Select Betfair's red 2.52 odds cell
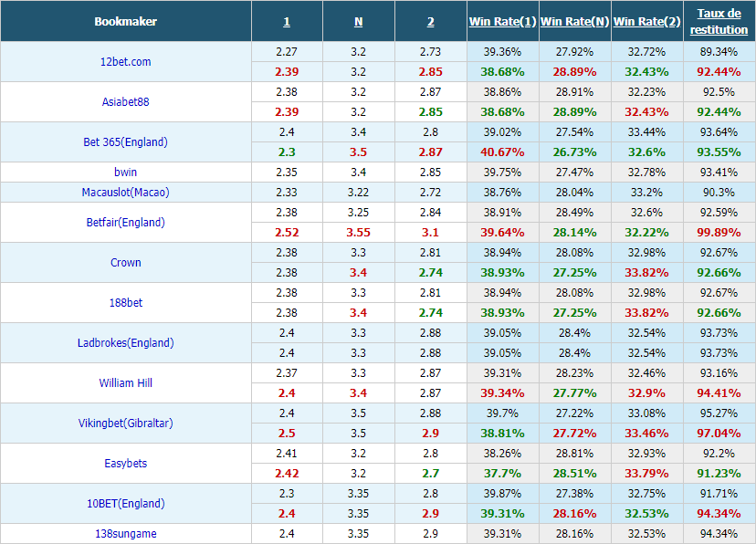 (287, 232)
